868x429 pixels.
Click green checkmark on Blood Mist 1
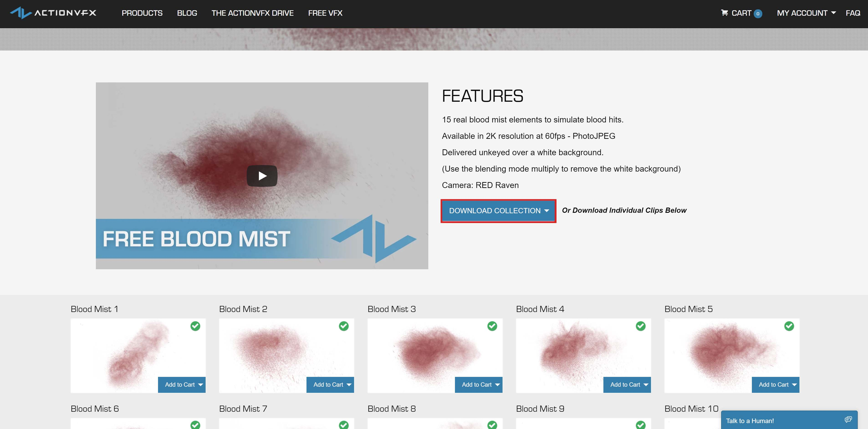coord(195,326)
